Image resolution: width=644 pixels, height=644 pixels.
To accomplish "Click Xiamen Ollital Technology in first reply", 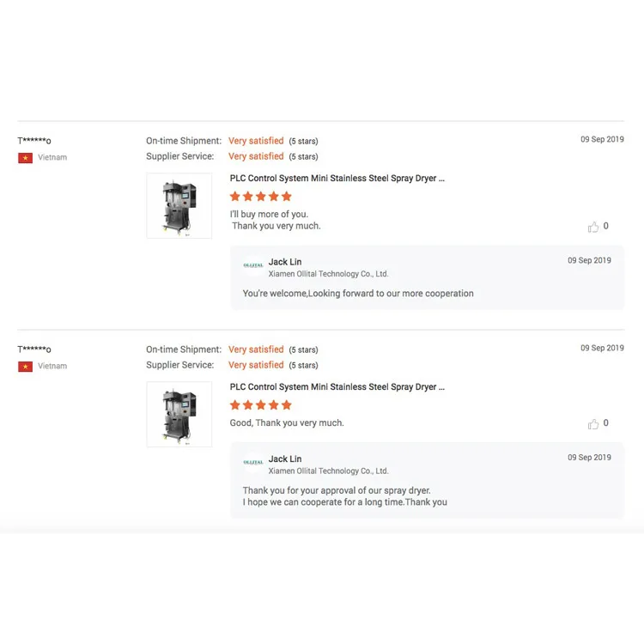I will coord(328,274).
